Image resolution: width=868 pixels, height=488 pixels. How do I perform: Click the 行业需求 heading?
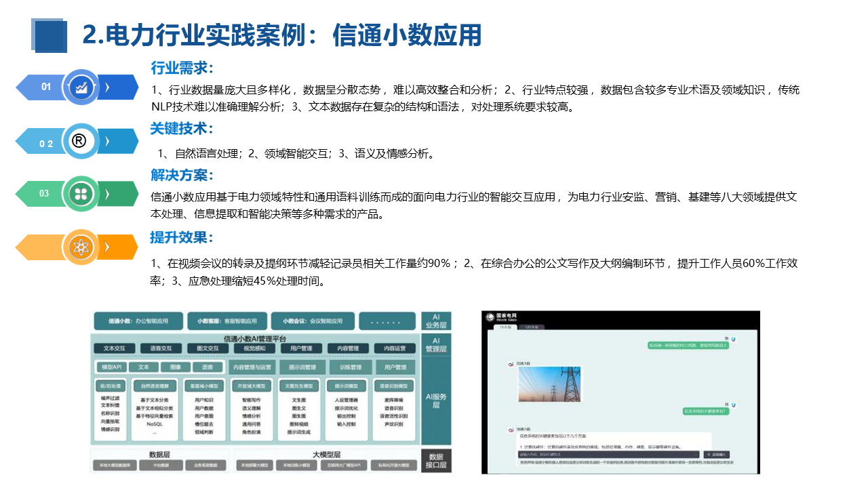tap(182, 67)
